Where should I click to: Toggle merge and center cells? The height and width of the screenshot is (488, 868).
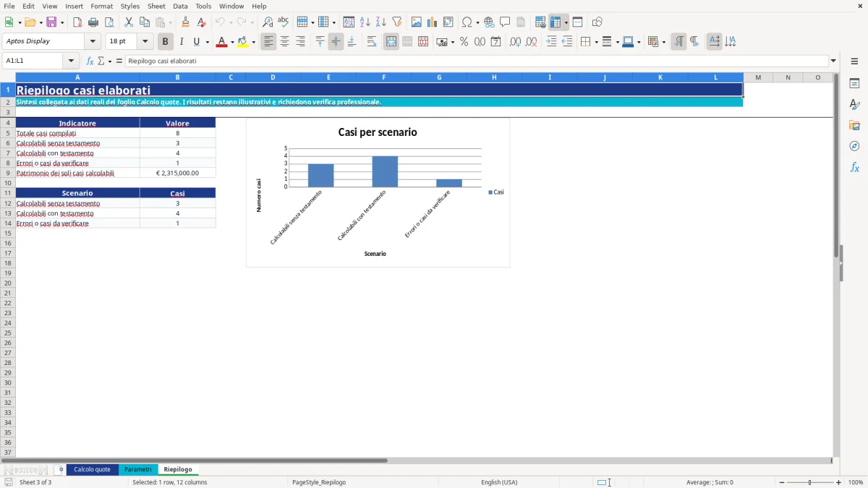pyautogui.click(x=391, y=42)
